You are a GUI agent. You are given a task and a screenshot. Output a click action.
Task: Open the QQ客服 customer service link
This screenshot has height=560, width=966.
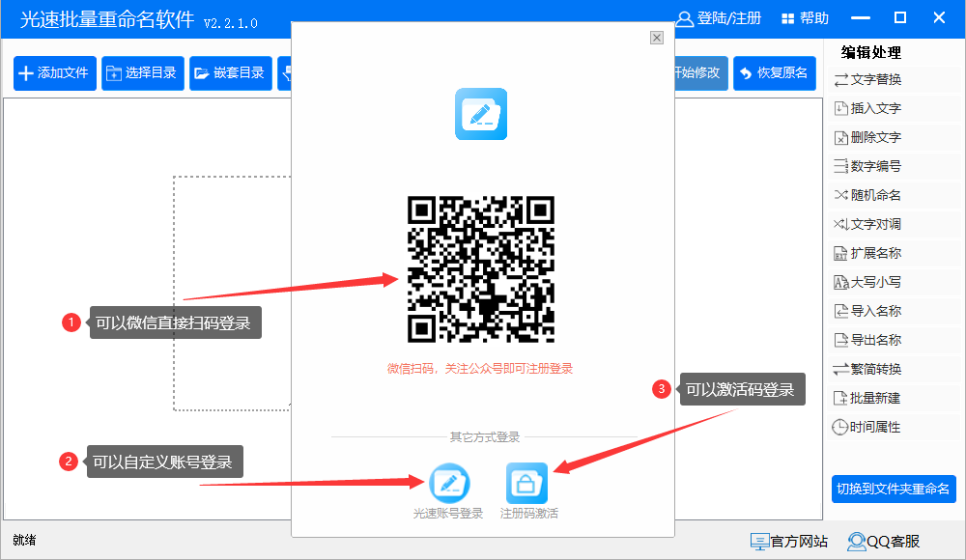[x=884, y=542]
